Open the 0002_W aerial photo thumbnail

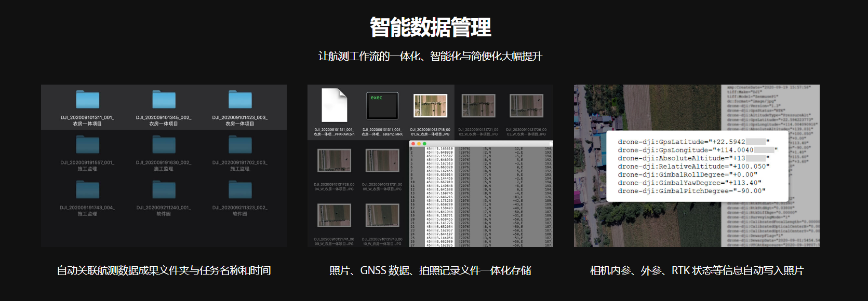coord(478,106)
